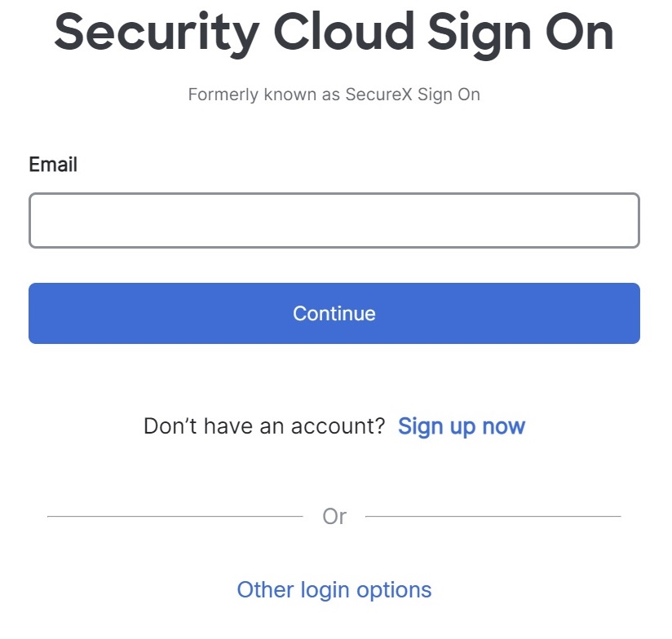672x639 pixels.
Task: Click the Email field label
Action: pos(53,165)
